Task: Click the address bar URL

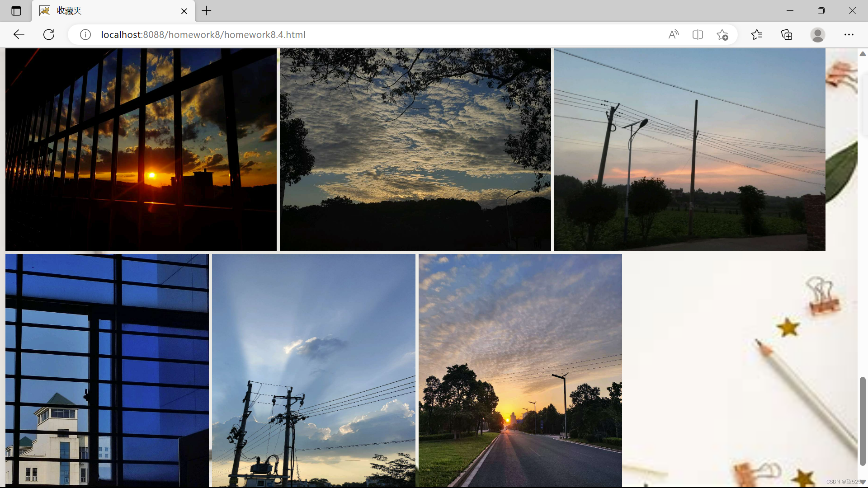Action: point(203,34)
